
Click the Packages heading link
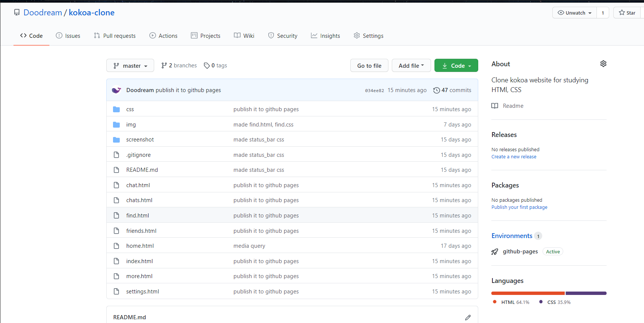click(505, 185)
